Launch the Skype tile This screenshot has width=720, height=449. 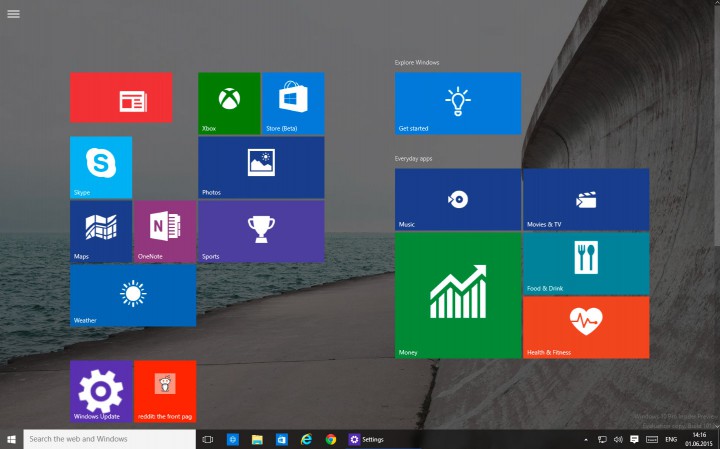tap(101, 167)
